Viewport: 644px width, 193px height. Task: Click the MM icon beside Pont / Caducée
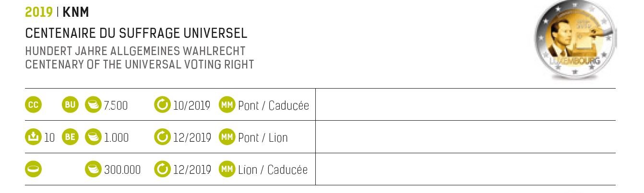tap(227, 105)
